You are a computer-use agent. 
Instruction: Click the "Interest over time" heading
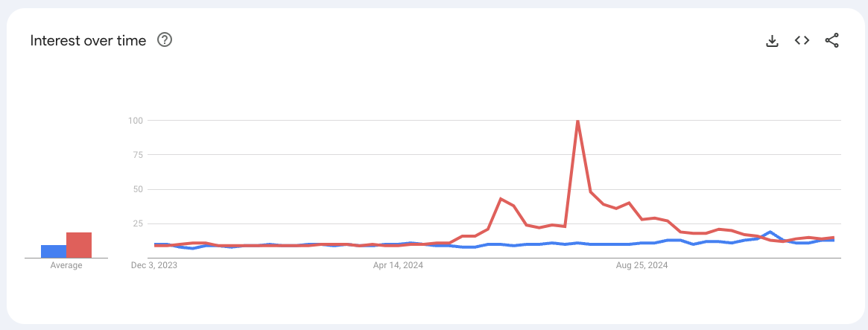click(88, 41)
